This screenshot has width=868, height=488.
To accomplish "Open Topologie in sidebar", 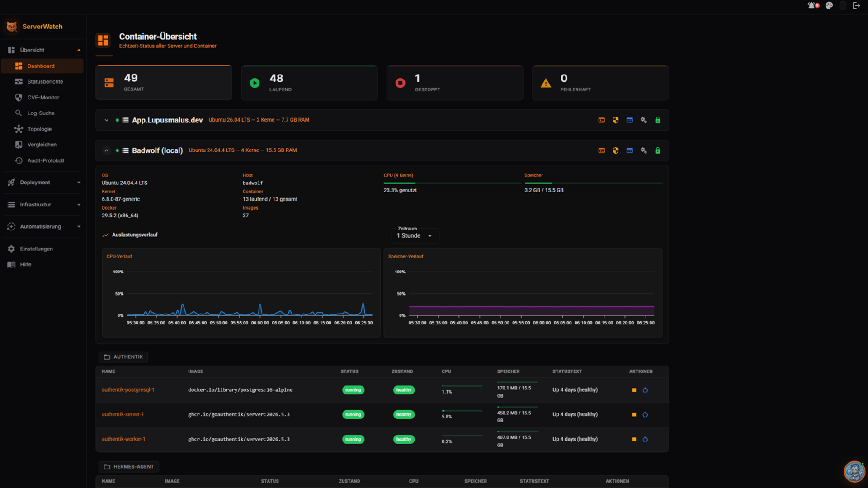I will pyautogui.click(x=42, y=129).
